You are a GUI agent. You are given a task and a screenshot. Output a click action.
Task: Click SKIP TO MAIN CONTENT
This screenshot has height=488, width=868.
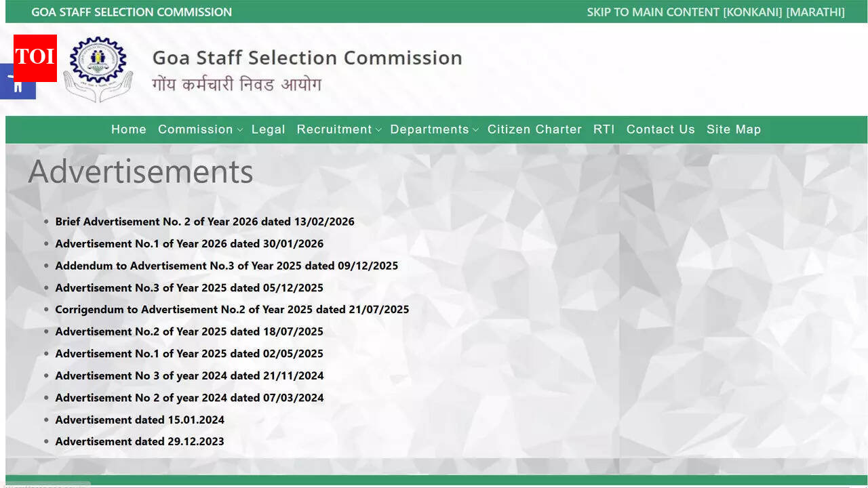(652, 12)
